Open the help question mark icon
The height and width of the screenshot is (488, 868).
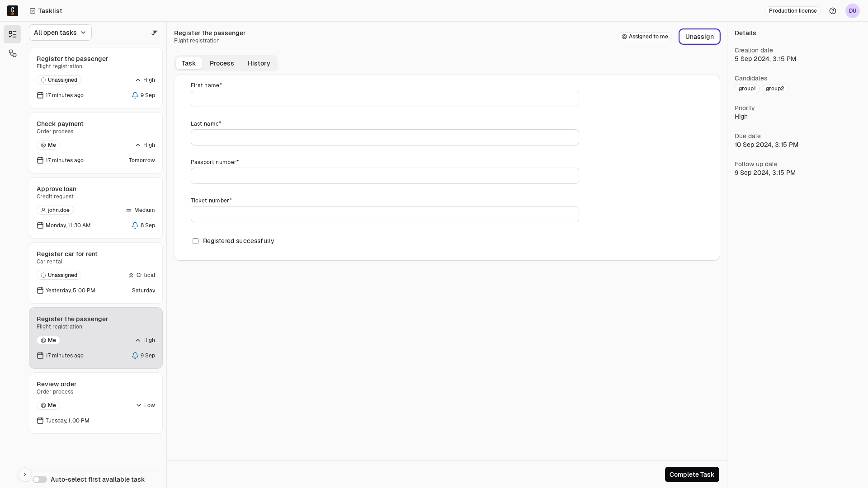pos(833,11)
